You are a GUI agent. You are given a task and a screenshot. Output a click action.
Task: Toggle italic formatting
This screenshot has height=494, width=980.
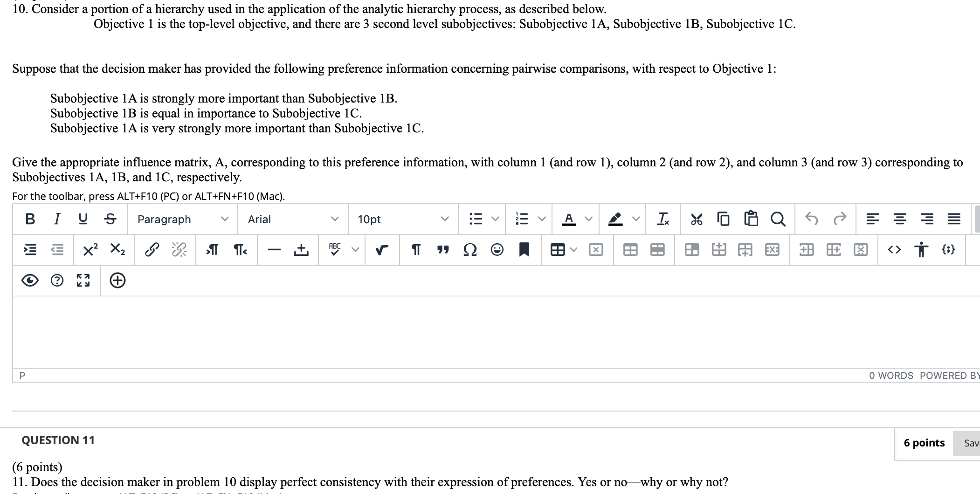tap(57, 219)
